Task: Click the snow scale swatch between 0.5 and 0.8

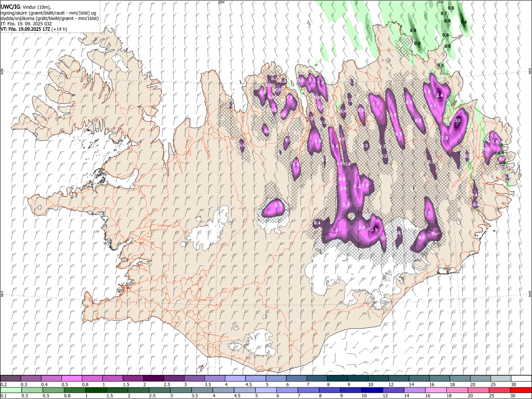Action: [x=72, y=378]
